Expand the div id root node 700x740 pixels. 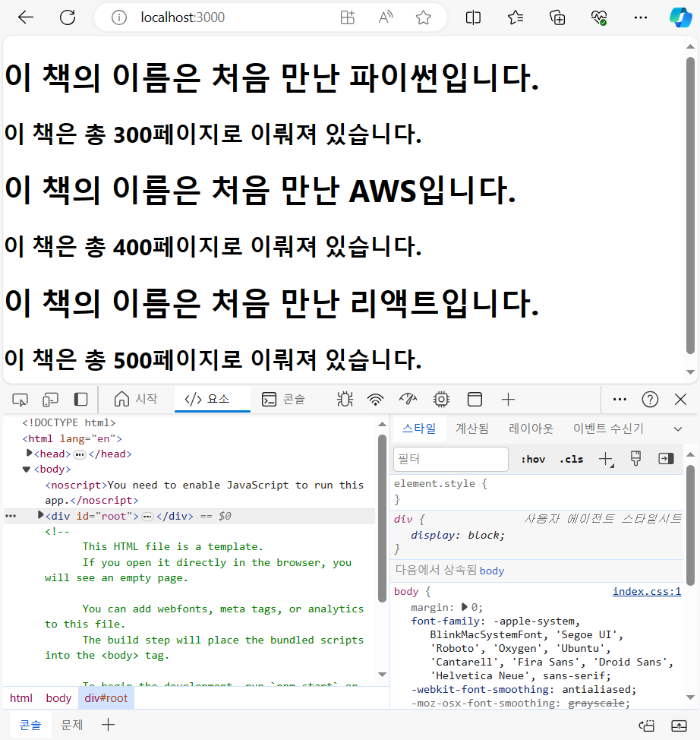(x=40, y=515)
